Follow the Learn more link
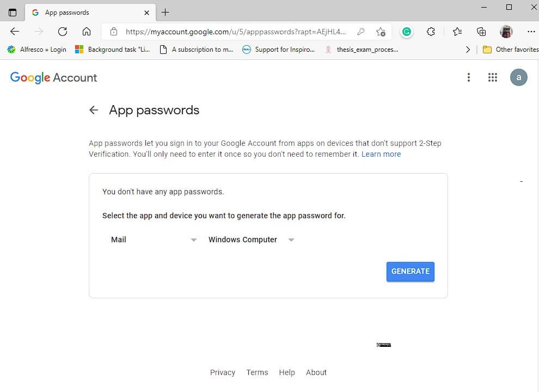This screenshot has width=539, height=392. [x=381, y=154]
